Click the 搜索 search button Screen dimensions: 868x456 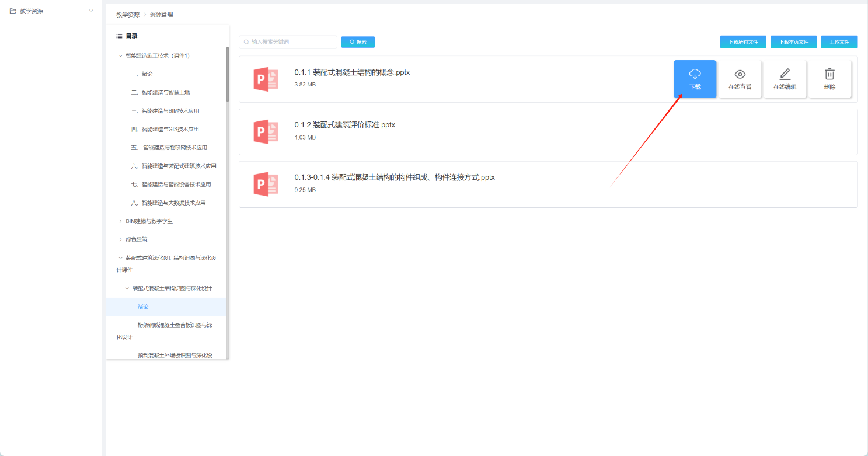pyautogui.click(x=358, y=42)
